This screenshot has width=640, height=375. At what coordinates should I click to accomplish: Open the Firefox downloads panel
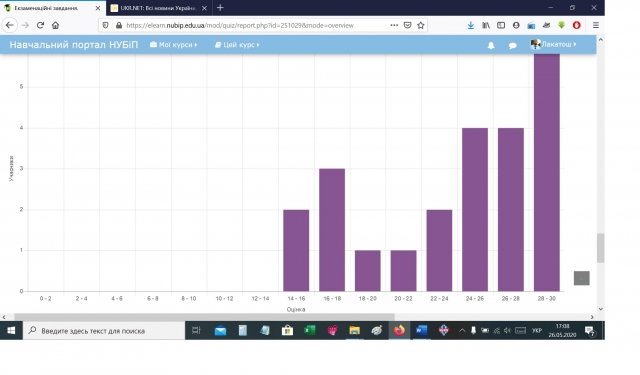[471, 25]
